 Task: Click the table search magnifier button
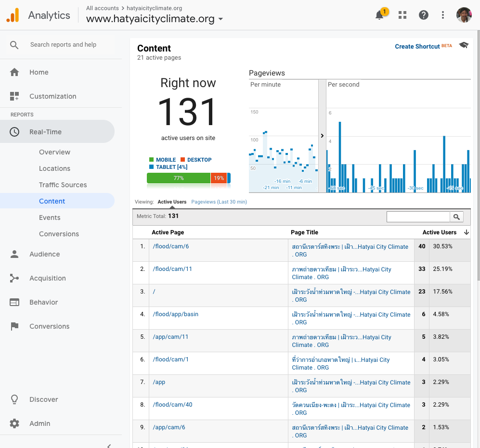pos(456,217)
